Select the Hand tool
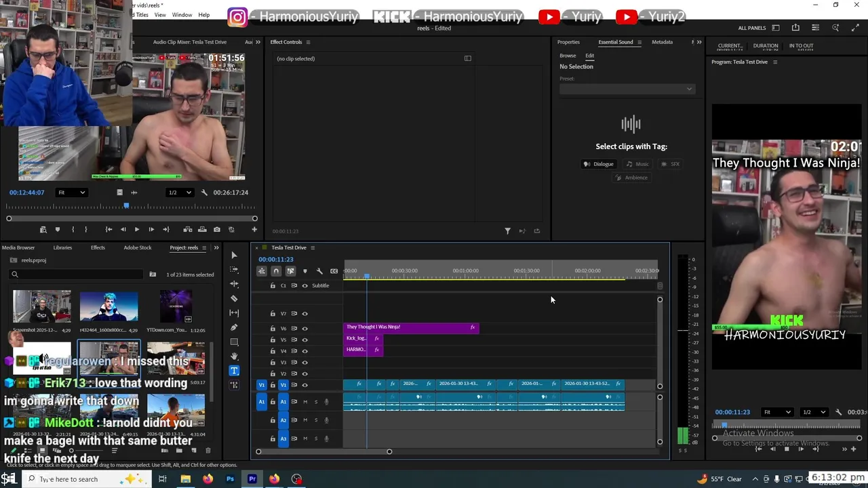868x488 pixels. coord(234,356)
